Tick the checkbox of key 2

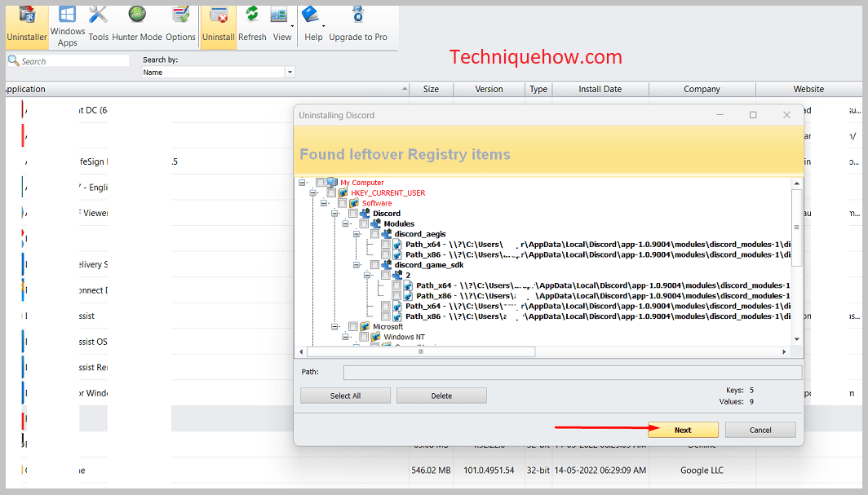[x=386, y=275]
